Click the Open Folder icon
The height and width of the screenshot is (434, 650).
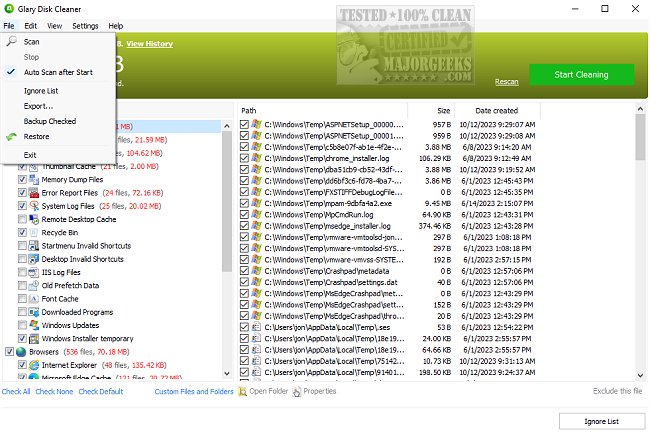click(x=243, y=391)
